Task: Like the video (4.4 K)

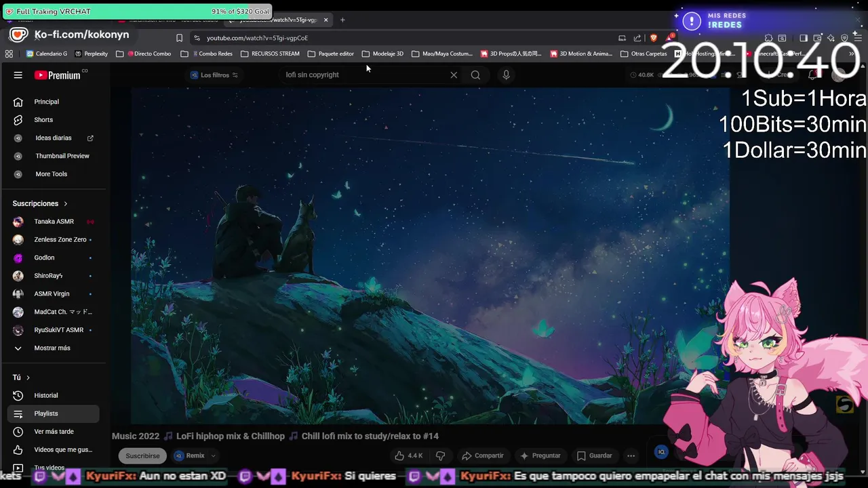Action: click(409, 456)
